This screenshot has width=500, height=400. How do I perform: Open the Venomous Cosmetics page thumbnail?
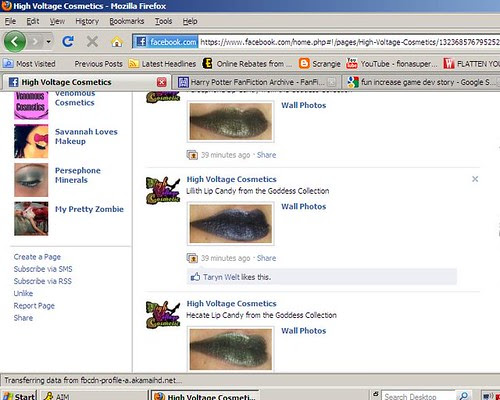click(31, 105)
